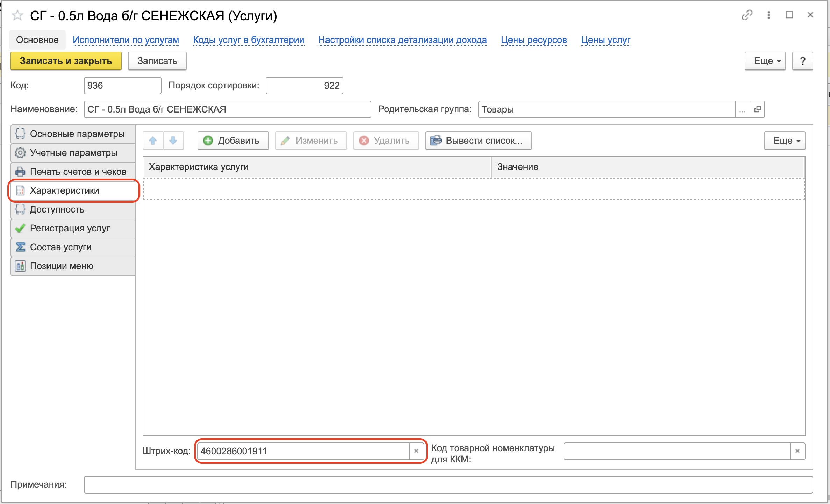Select Основные параметры section

[73, 134]
